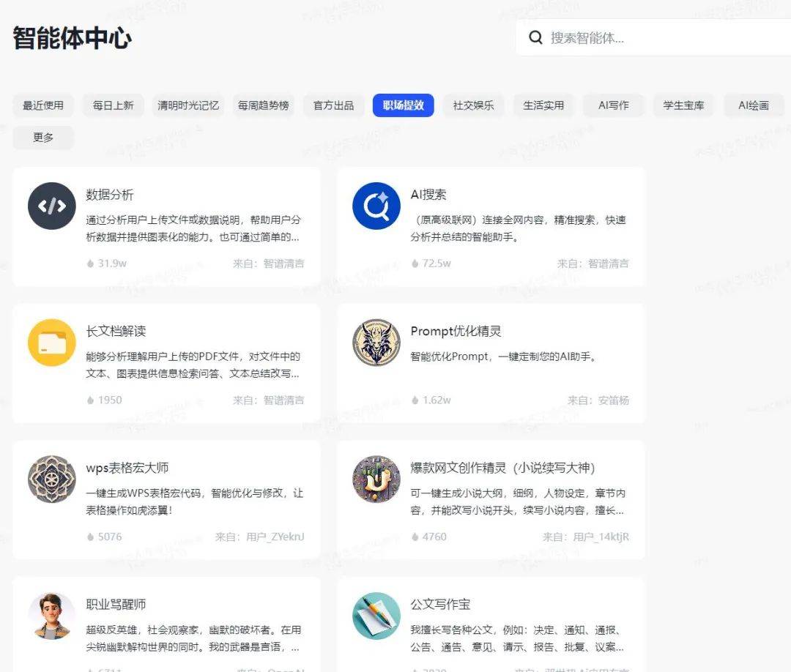This screenshot has height=672, width=791.
Task: Click the AI搜索 magnifier logo
Action: 376,206
